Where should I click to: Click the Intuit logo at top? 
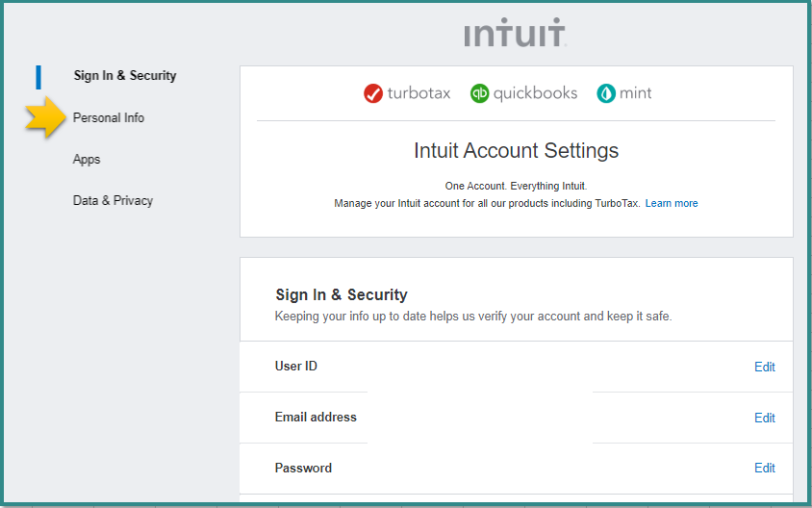[x=515, y=34]
